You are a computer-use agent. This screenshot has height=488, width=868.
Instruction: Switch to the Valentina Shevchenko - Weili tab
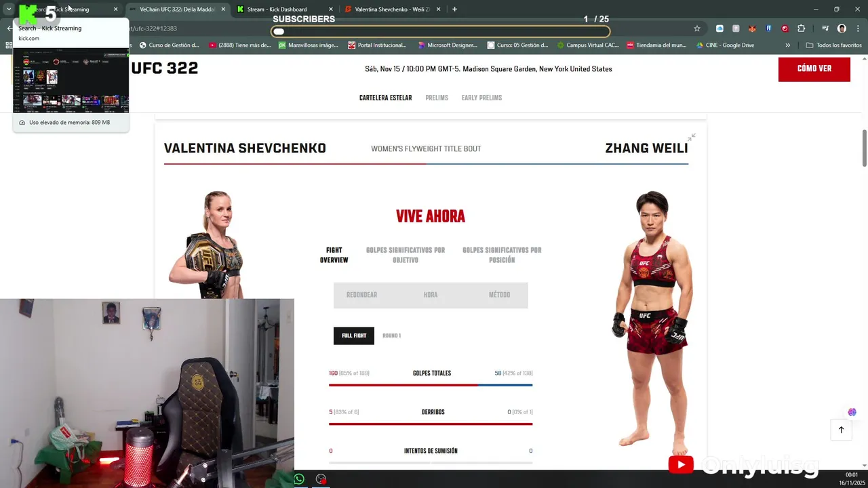392,9
